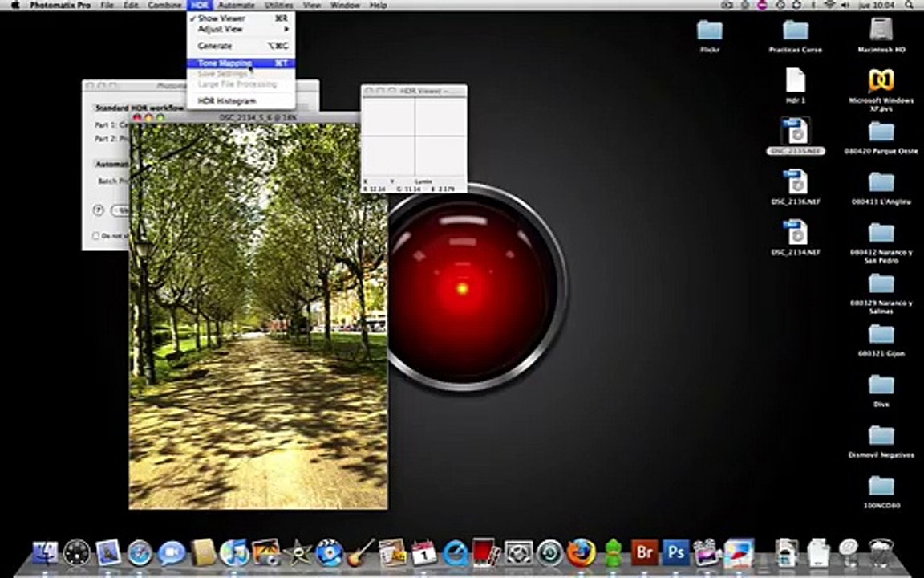Launch Safari from the Dock
Image resolution: width=924 pixels, height=578 pixels.
click(140, 553)
